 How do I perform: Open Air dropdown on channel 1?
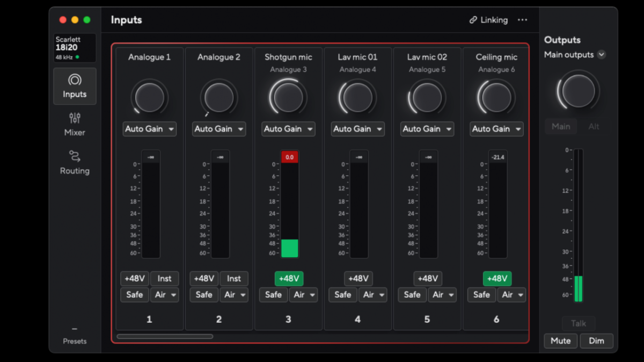pos(165,294)
